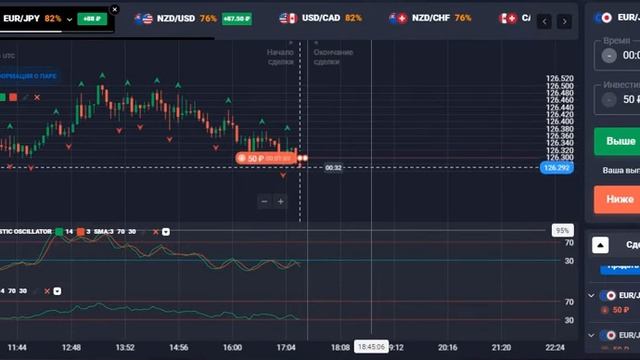Decrease investment amount with minus button
Image resolution: width=640 pixels, height=360 pixels.
(x=609, y=100)
